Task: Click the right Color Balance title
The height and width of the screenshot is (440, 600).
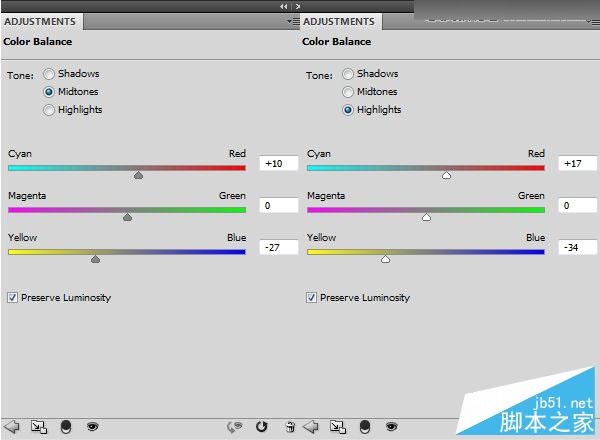Action: (336, 42)
